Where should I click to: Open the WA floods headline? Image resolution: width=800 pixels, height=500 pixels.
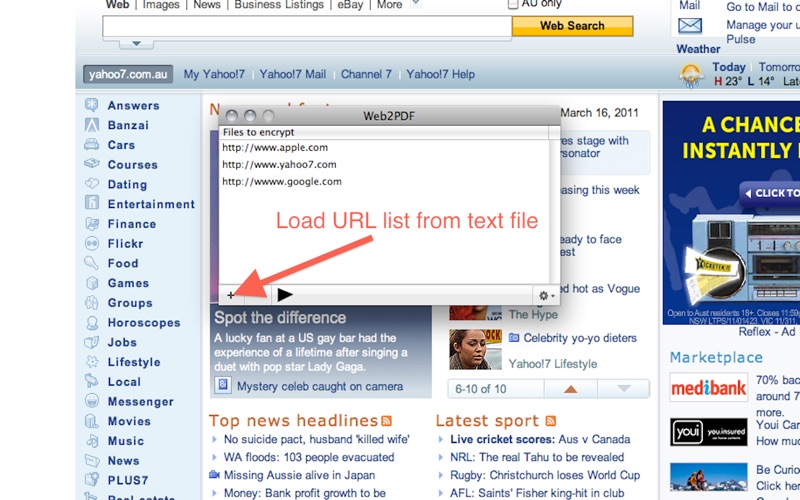309,457
